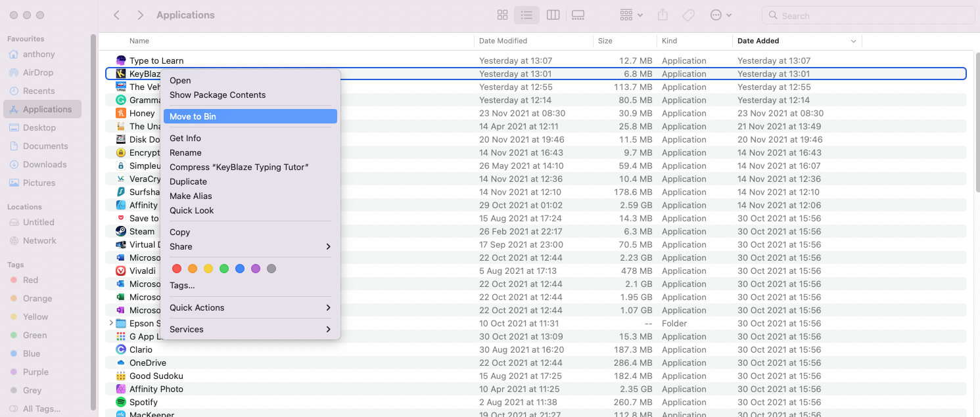Open Network in the sidebar
Screen dimensions: 980x417
coord(39,241)
